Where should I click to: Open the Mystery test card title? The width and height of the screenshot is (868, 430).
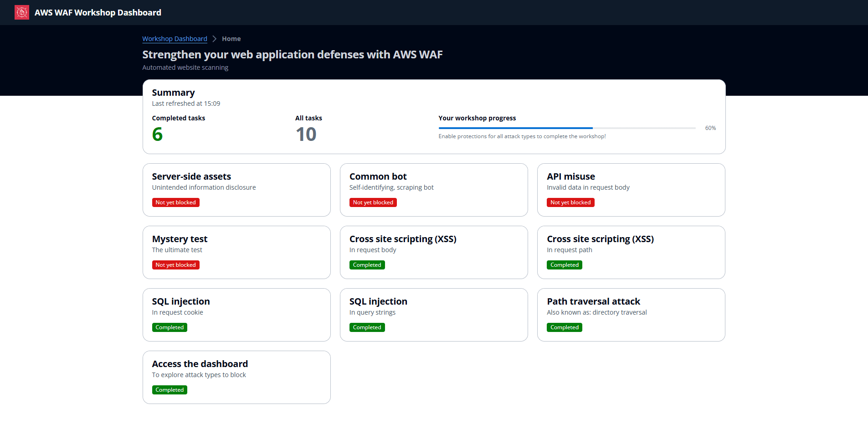click(x=180, y=239)
